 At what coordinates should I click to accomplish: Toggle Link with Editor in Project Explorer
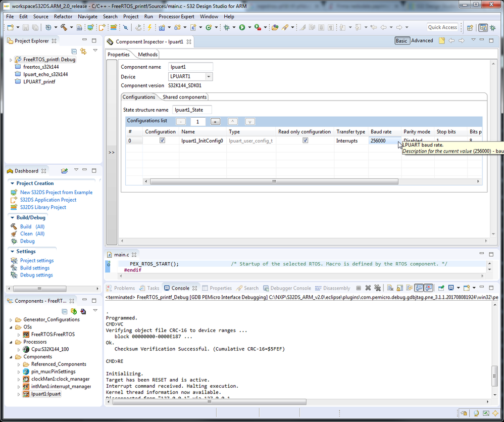click(83, 52)
